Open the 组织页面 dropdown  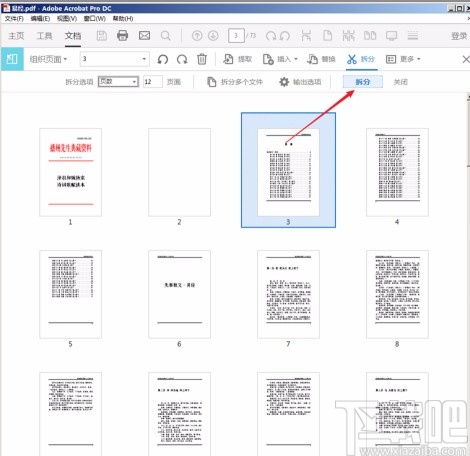(48, 59)
